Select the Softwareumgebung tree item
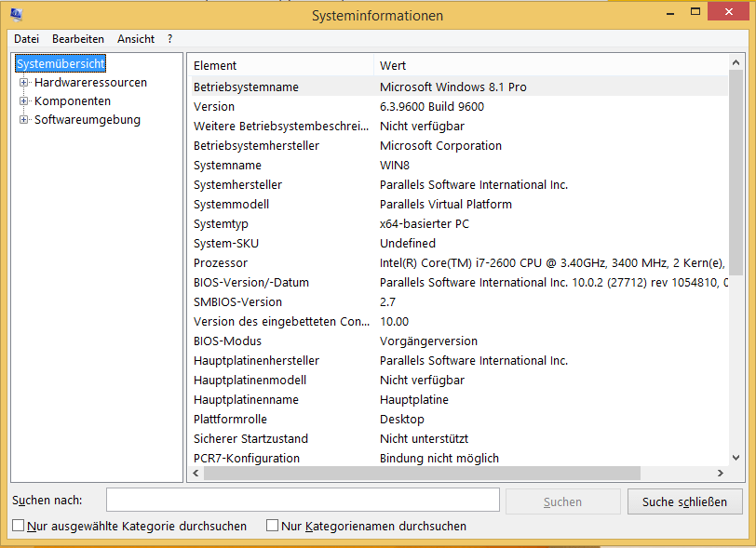The image size is (756, 548). (88, 119)
